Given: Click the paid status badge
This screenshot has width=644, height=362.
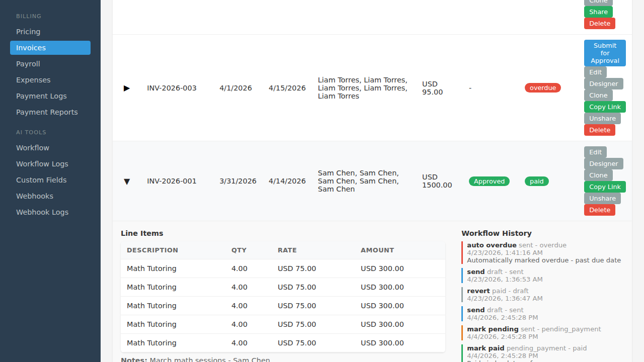Looking at the screenshot, I should 537,182.
